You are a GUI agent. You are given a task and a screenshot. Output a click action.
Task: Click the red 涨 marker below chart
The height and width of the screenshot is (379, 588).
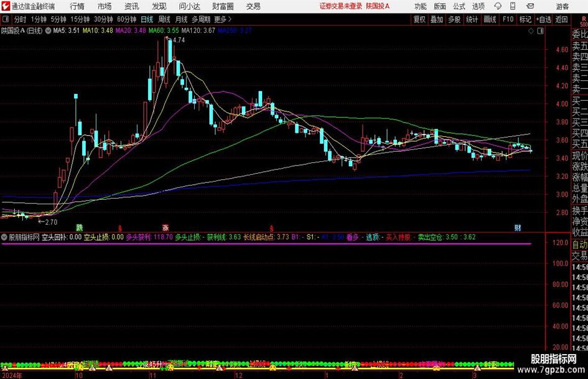tap(166, 227)
